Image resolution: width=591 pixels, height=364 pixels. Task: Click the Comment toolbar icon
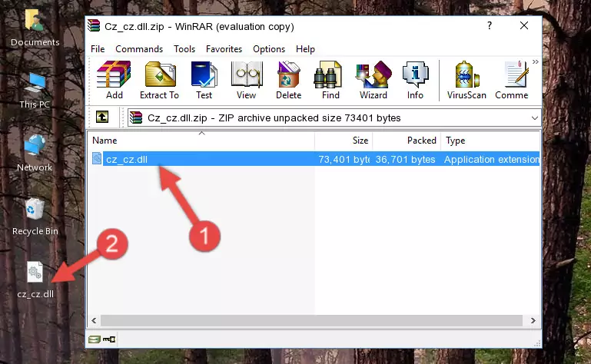[x=512, y=80]
